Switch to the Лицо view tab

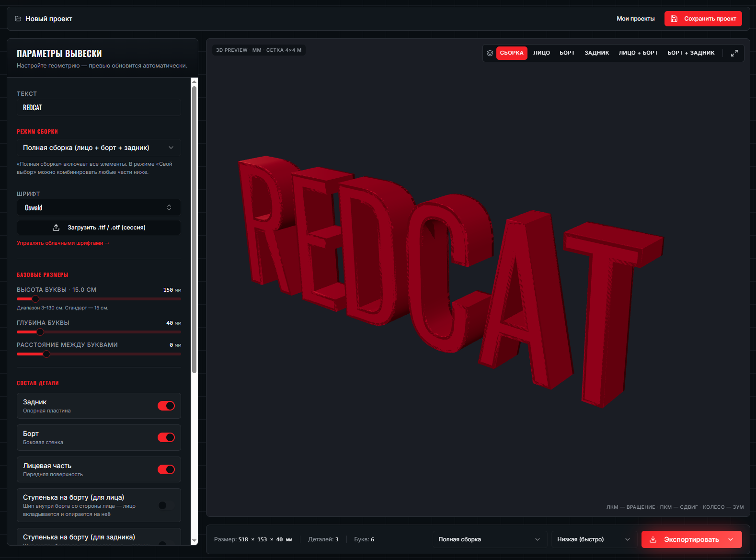(x=542, y=53)
